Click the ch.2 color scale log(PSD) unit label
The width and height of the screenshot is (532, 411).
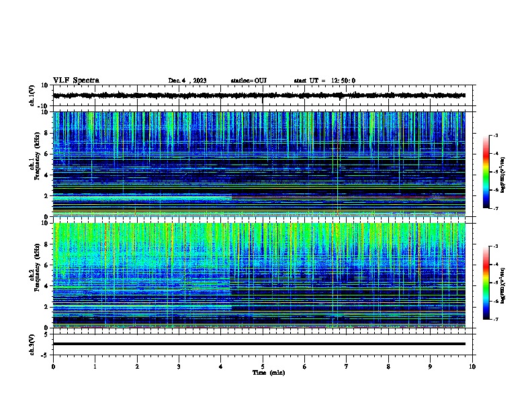point(503,285)
